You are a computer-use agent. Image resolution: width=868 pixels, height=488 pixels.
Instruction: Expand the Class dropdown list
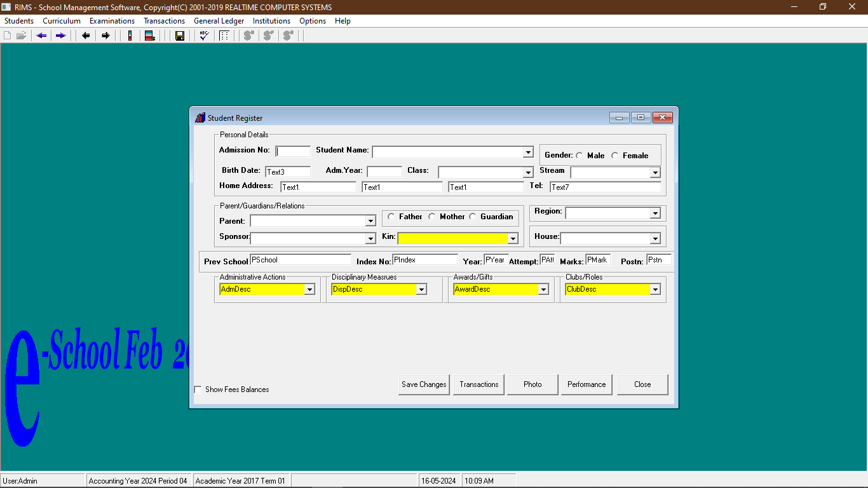point(527,172)
